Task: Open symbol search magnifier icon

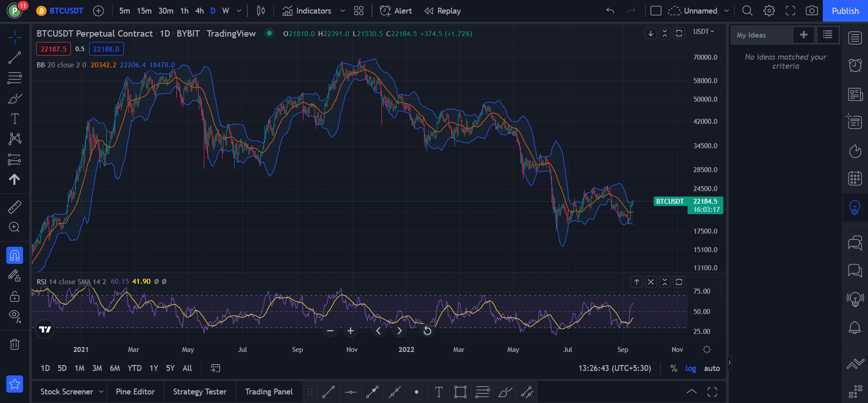Action: pos(747,11)
